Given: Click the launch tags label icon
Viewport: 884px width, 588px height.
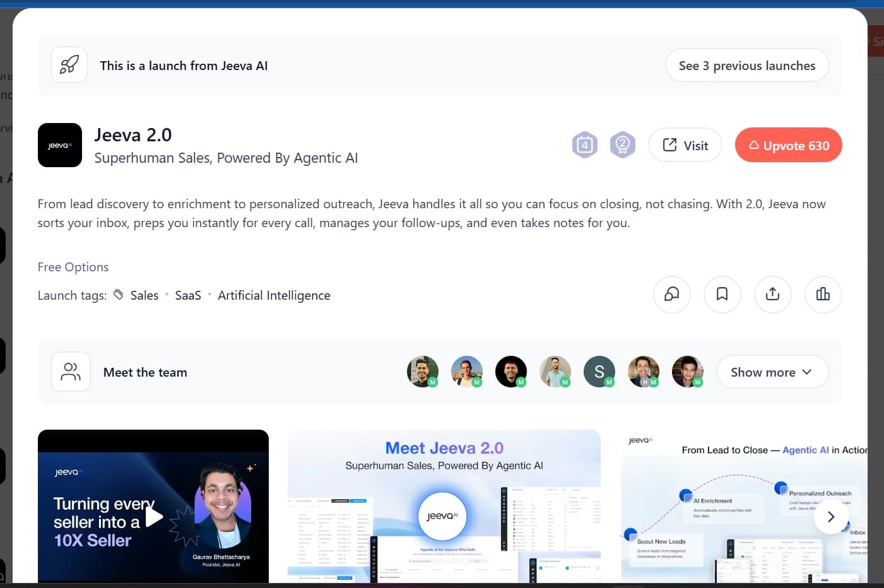Looking at the screenshot, I should [119, 295].
